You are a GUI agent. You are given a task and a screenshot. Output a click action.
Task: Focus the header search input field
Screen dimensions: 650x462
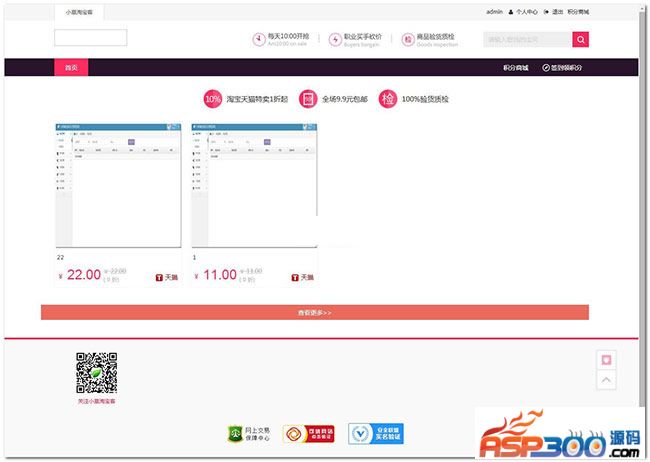pyautogui.click(x=528, y=39)
